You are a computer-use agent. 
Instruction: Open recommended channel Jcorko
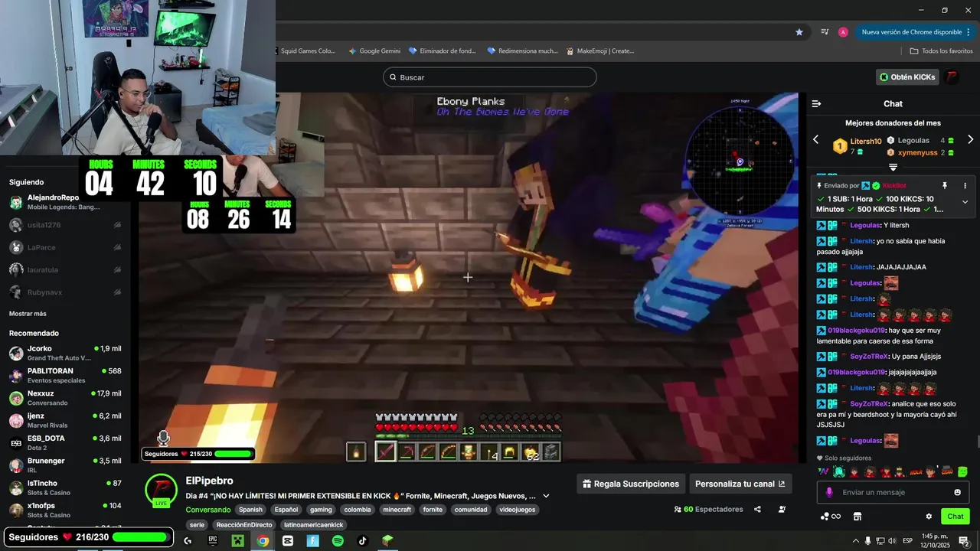[65, 353]
